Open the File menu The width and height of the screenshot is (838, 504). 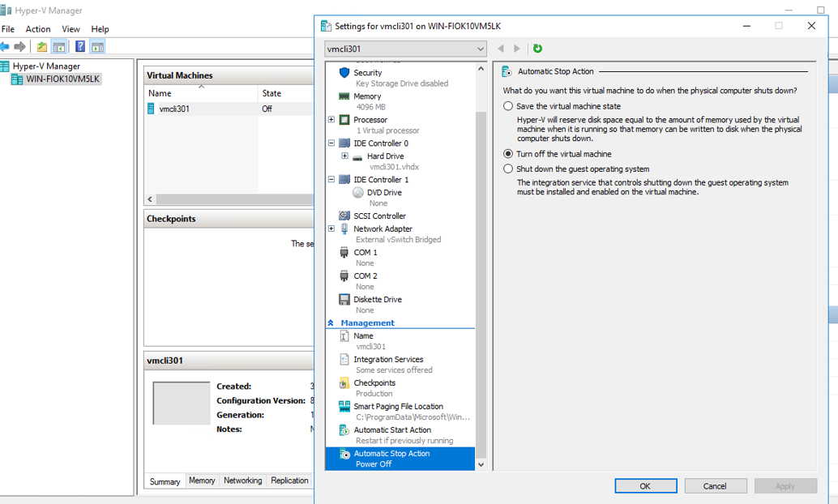click(x=8, y=29)
